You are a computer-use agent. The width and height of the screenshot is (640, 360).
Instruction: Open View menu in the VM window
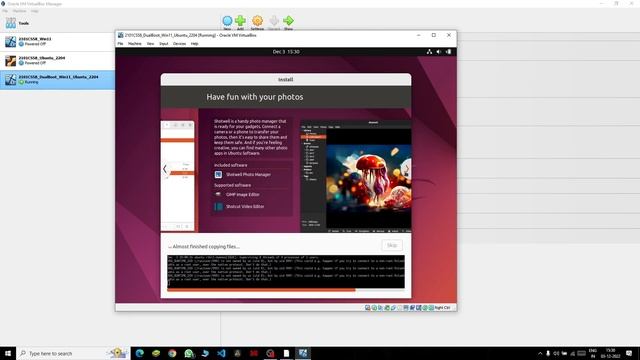click(x=150, y=44)
